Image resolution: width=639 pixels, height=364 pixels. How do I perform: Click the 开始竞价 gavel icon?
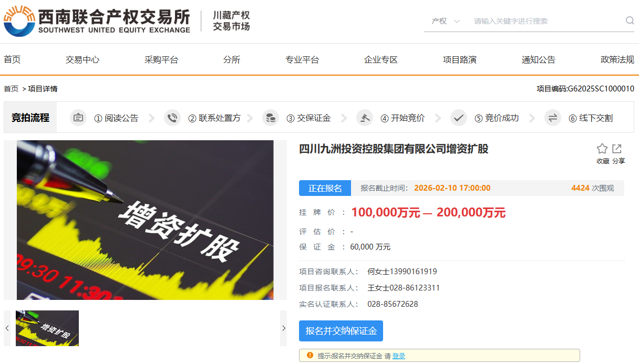point(365,118)
